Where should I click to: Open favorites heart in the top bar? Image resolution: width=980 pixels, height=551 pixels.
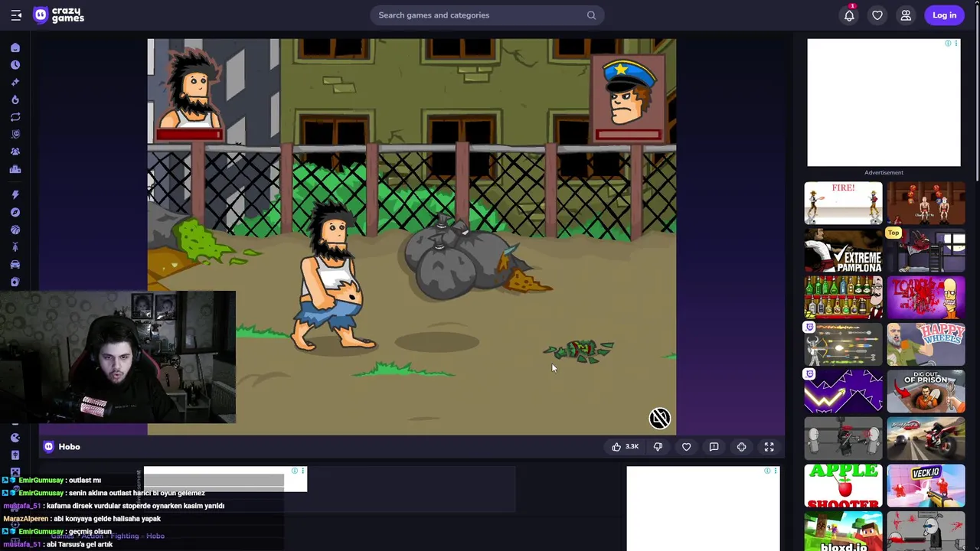[877, 15]
